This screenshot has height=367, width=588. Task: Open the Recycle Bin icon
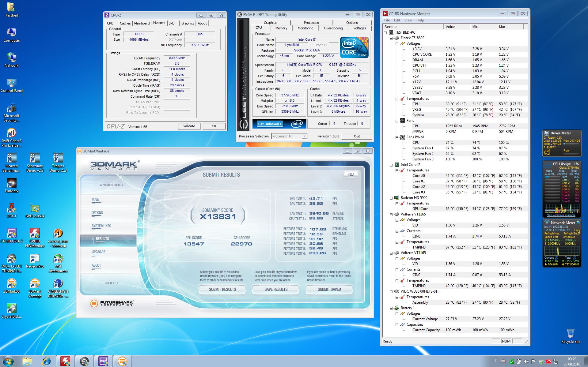[x=570, y=336]
